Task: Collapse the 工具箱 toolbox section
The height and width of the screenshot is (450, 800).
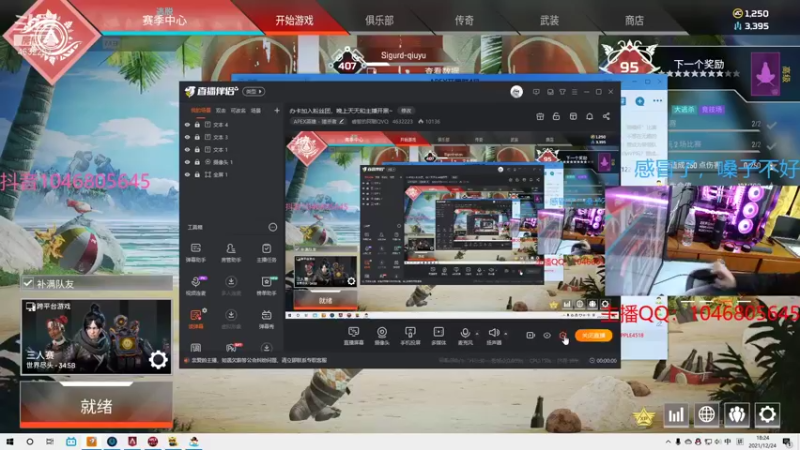Action: (272, 227)
